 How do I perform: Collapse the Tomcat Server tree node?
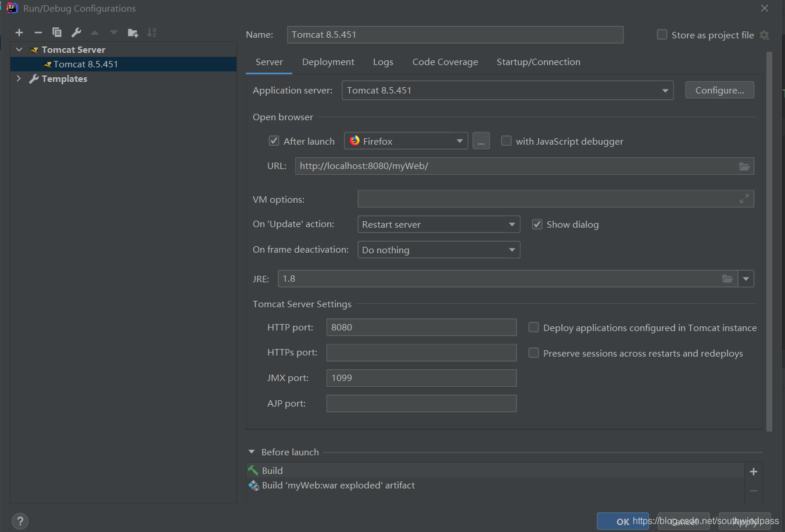click(x=19, y=50)
